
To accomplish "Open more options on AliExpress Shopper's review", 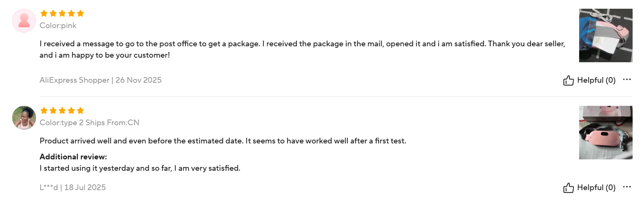I will click(627, 80).
